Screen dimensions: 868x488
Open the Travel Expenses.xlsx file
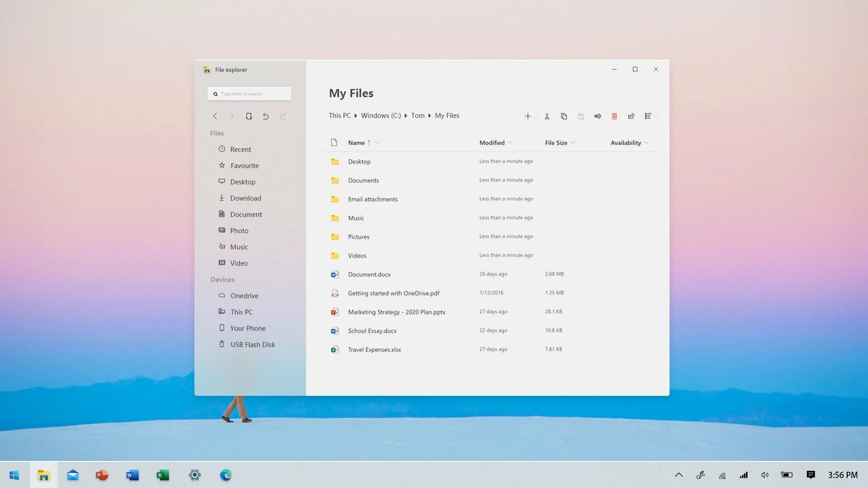click(374, 349)
